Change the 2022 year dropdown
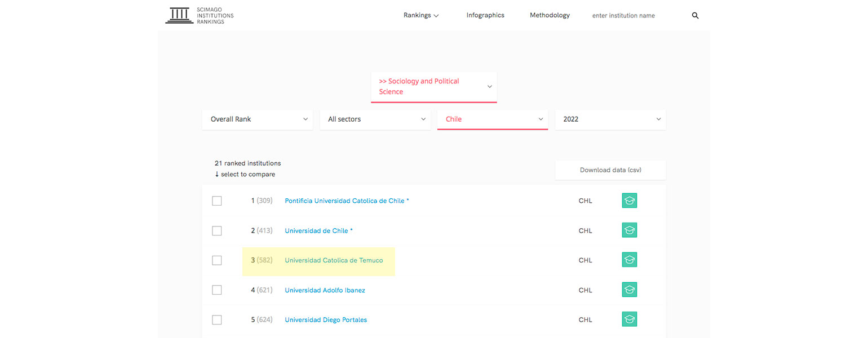The height and width of the screenshot is (338, 868). (610, 119)
